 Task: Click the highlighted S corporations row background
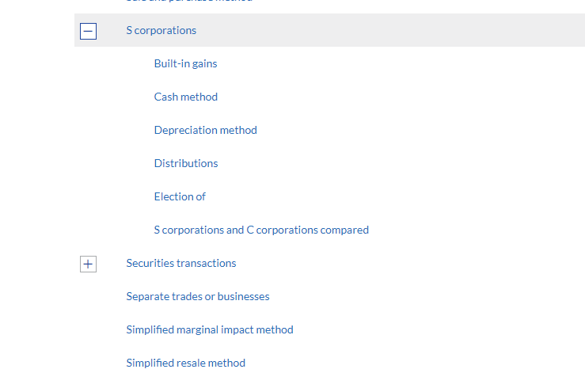(x=396, y=30)
